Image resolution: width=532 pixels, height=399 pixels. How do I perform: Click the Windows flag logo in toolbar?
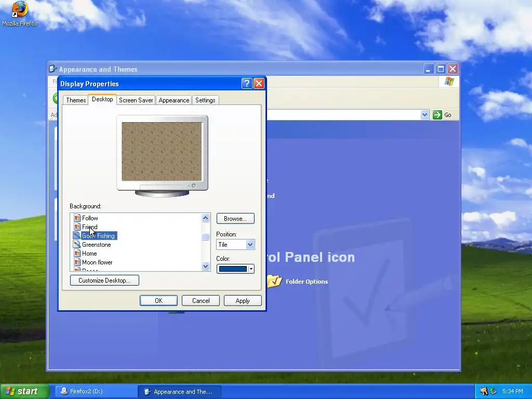(449, 82)
